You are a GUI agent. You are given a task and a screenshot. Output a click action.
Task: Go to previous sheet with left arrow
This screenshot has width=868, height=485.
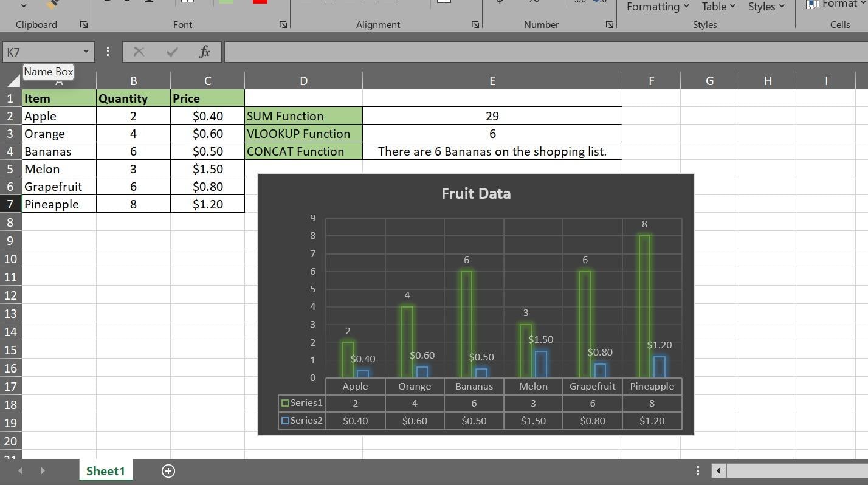click(x=20, y=471)
